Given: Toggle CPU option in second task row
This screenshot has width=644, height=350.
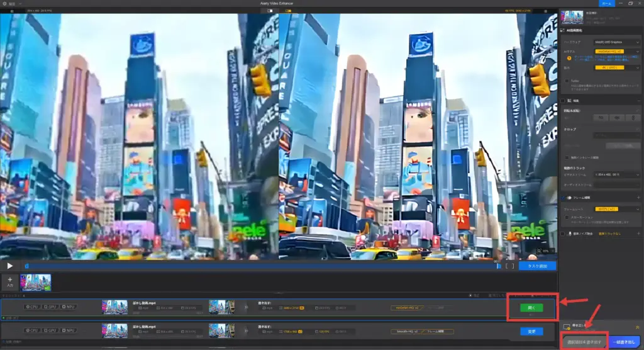Looking at the screenshot, I should point(32,330).
